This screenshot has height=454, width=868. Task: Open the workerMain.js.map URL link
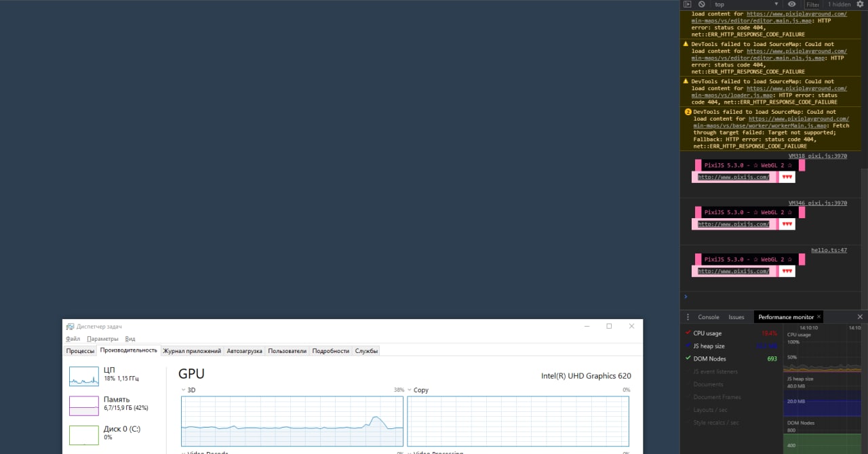[x=771, y=122]
